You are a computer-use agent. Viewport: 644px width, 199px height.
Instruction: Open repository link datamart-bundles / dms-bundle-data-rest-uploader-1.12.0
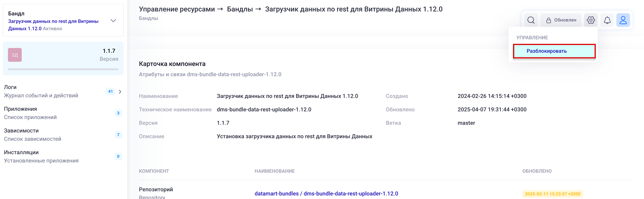[326, 193]
